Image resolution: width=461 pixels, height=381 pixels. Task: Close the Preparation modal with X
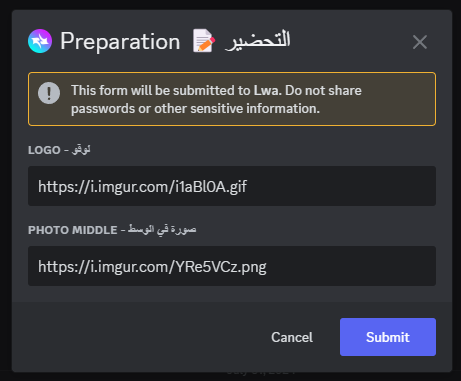tap(420, 42)
